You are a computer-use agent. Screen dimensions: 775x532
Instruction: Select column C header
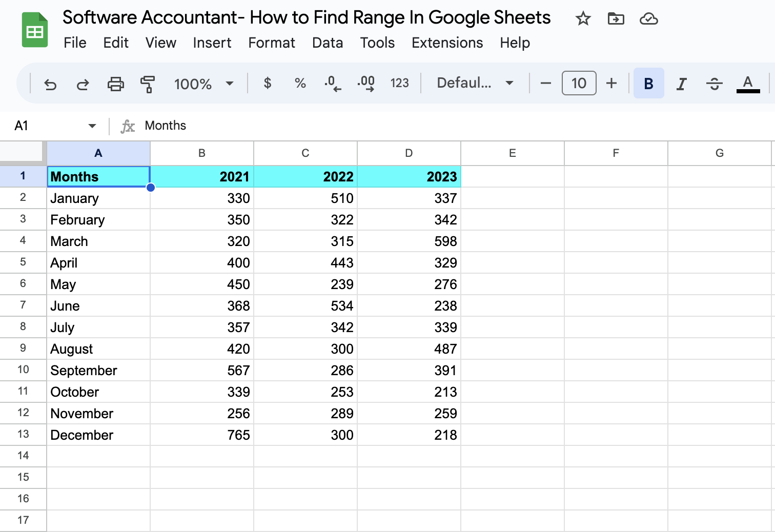(305, 153)
